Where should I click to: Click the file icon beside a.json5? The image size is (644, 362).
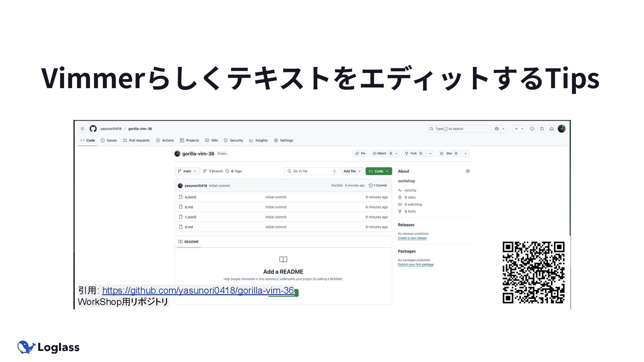(x=180, y=197)
